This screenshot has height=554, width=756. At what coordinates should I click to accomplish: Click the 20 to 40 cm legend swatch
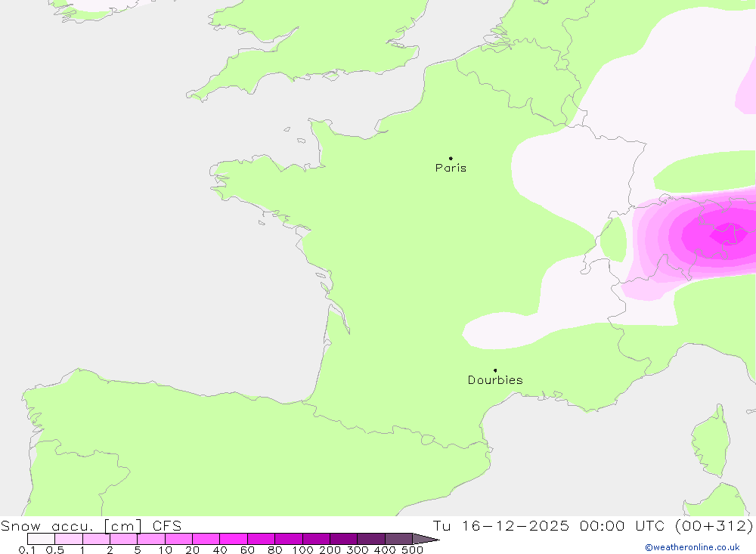[x=206, y=539]
